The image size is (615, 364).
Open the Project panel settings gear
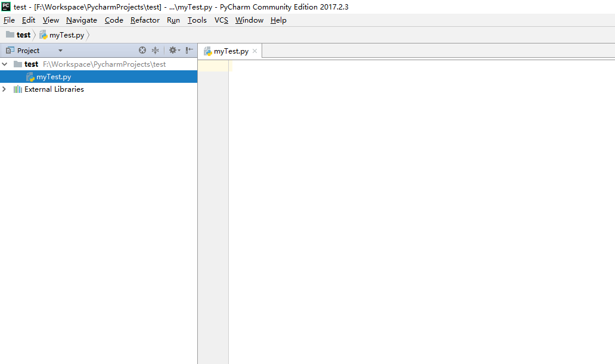(174, 50)
